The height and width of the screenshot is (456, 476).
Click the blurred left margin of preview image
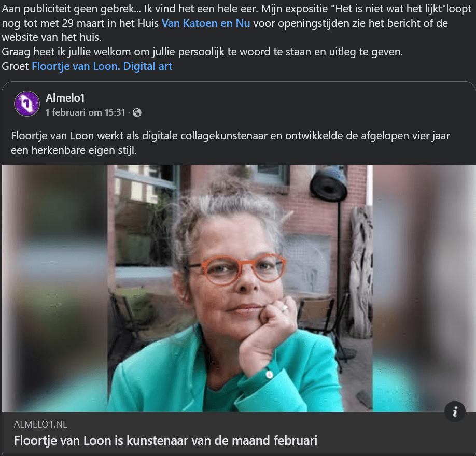(x=54, y=288)
